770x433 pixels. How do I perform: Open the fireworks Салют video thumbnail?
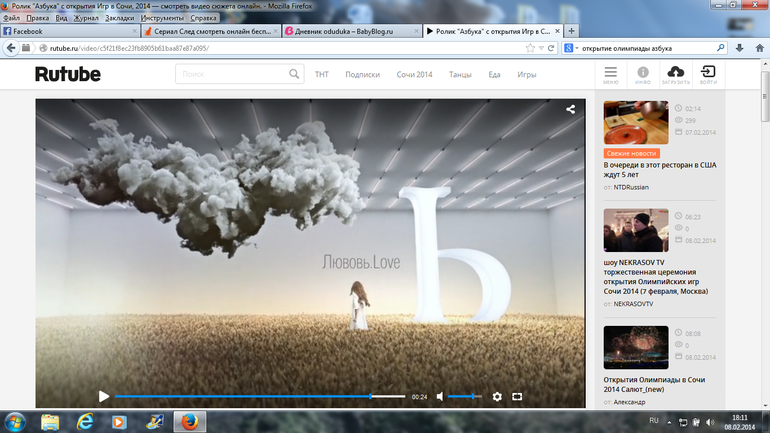coord(636,347)
